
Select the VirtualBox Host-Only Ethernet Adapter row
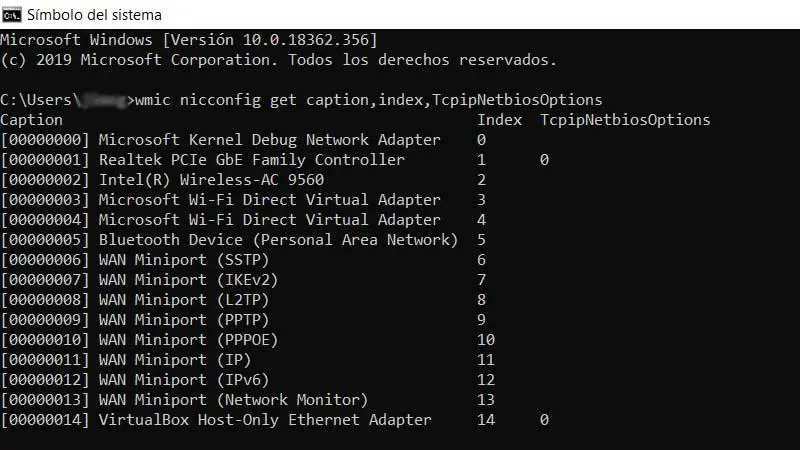point(216,420)
